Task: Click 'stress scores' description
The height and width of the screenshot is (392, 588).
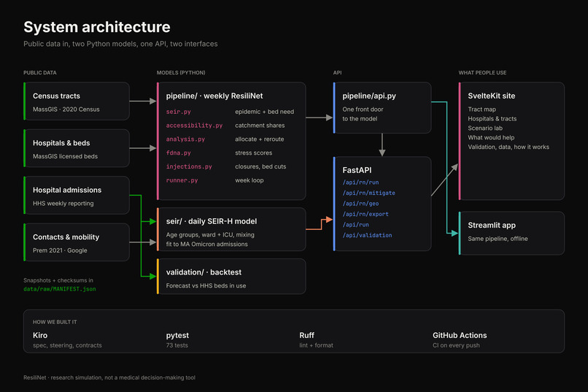Action: (x=253, y=153)
